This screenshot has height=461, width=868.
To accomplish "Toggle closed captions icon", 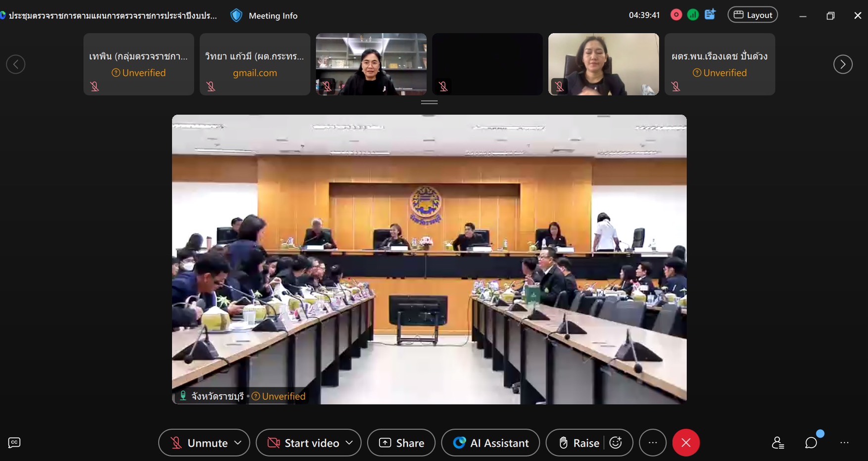I will (14, 443).
